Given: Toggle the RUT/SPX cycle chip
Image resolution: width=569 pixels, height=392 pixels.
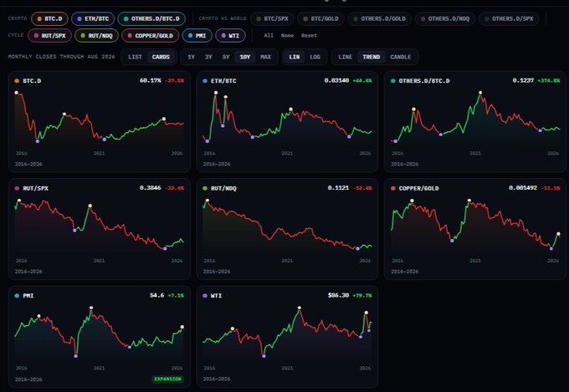Looking at the screenshot, I should pyautogui.click(x=49, y=36).
